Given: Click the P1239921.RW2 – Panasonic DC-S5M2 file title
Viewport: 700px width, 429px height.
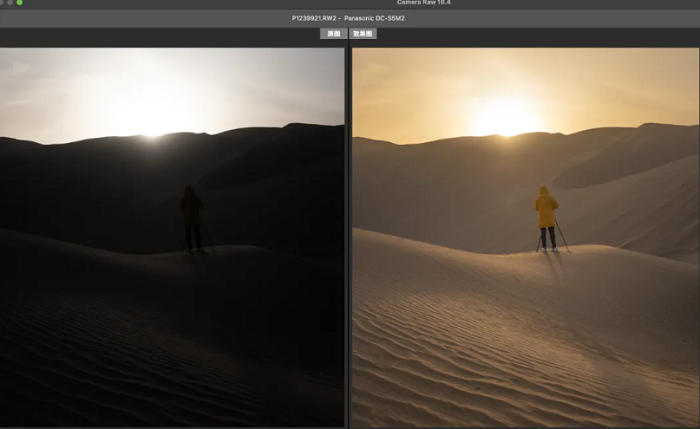Looking at the screenshot, I should tap(348, 18).
